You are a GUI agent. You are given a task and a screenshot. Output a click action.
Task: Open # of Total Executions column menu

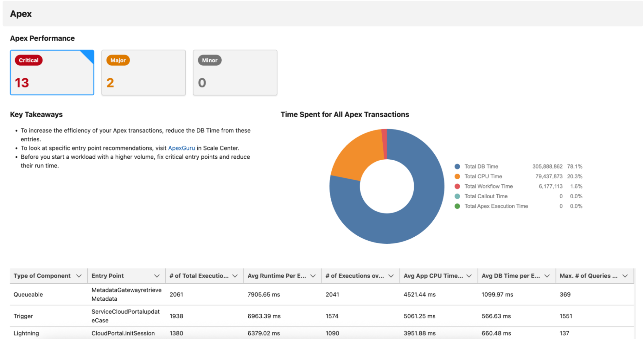[235, 276]
